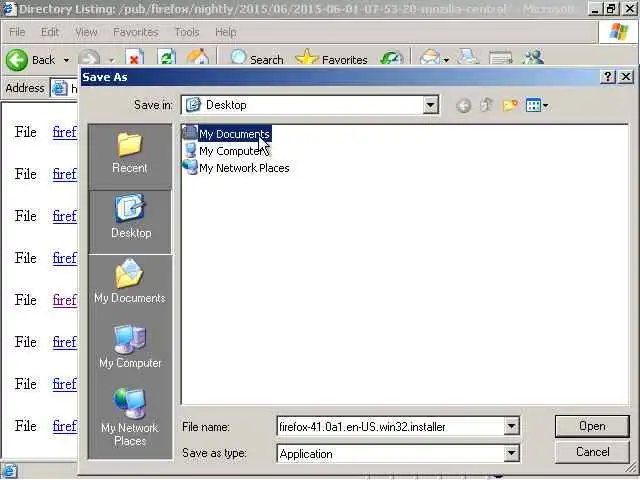The image size is (640, 480).
Task: Select My Computer in the places bar
Action: click(130, 347)
